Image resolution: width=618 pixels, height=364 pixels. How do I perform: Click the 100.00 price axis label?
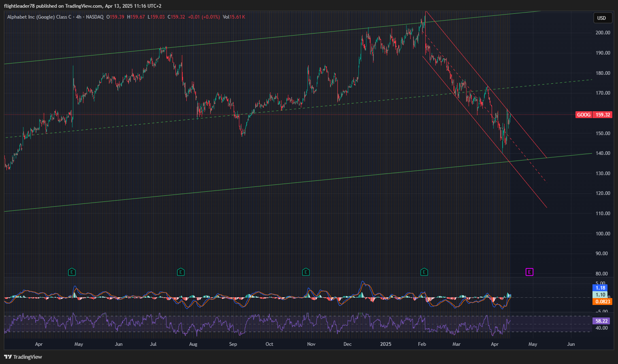603,234
